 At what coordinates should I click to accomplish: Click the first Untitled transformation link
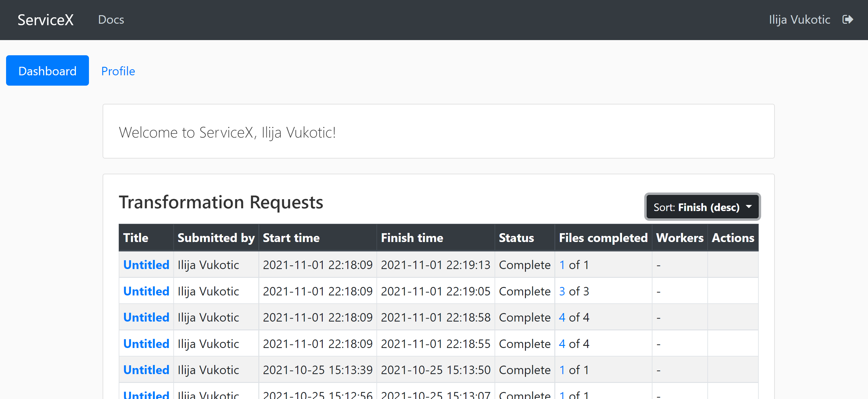pyautogui.click(x=146, y=264)
